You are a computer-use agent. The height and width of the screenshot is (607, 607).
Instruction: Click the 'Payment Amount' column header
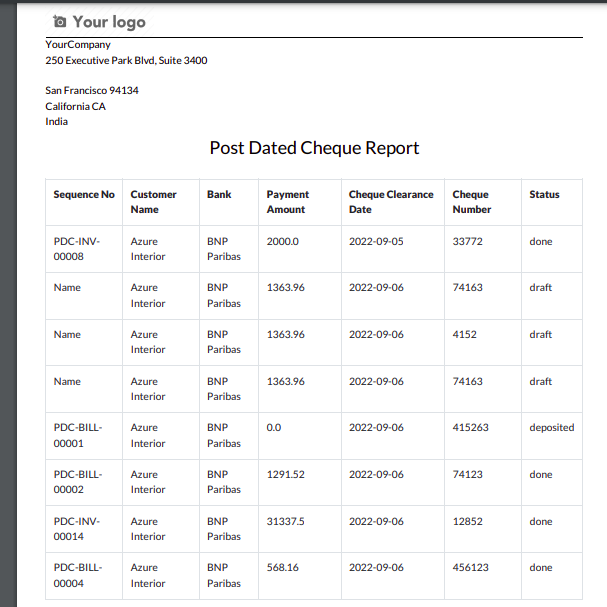[x=288, y=202]
